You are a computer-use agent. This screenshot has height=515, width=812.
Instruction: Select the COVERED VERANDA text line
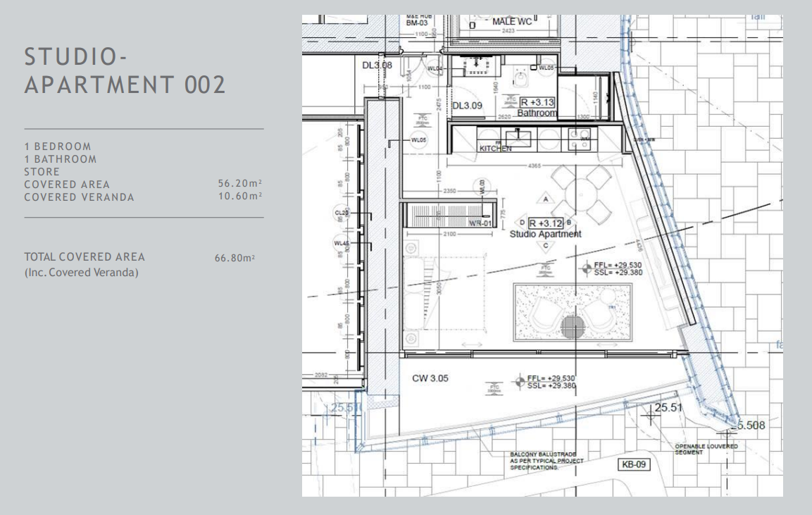coord(79,197)
